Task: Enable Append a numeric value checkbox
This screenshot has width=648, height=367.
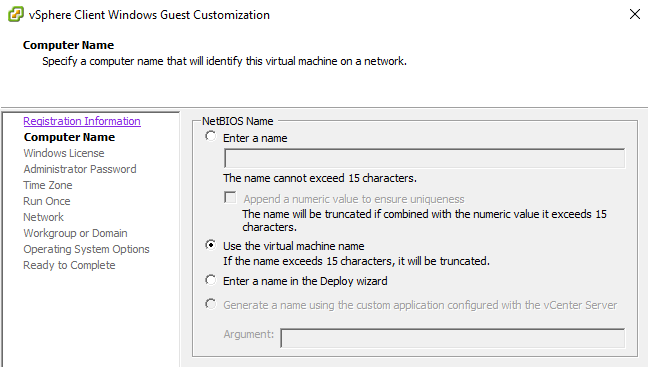Action: click(x=230, y=197)
